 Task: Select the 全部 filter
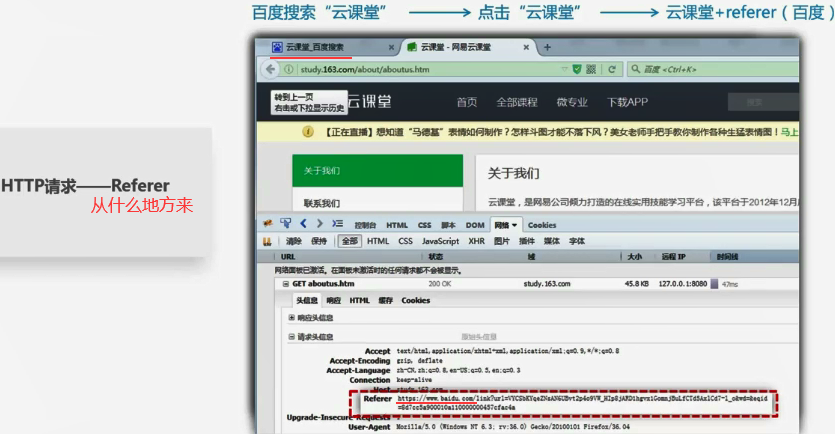[350, 241]
